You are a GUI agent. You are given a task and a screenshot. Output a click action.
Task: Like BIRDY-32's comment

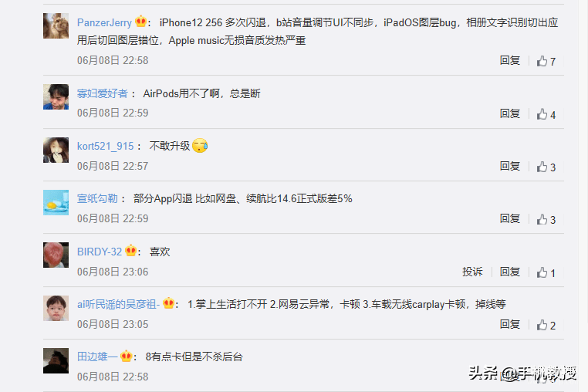click(542, 272)
